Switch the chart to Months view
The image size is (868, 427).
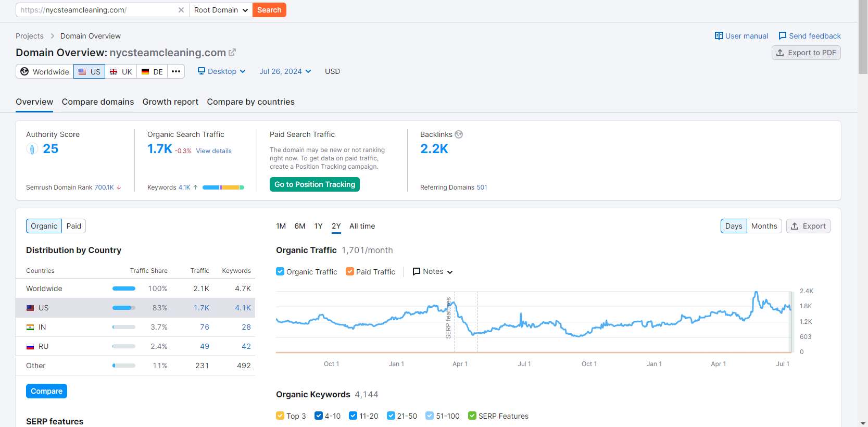point(764,226)
